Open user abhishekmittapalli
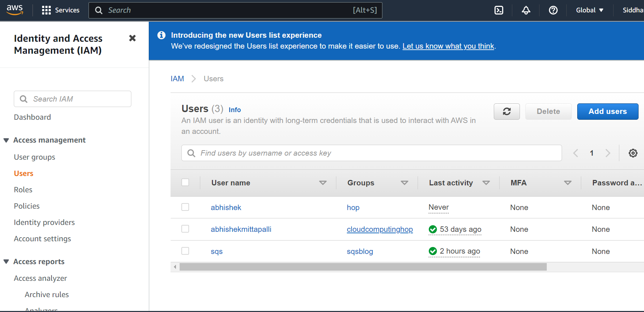The image size is (644, 312). (x=241, y=229)
